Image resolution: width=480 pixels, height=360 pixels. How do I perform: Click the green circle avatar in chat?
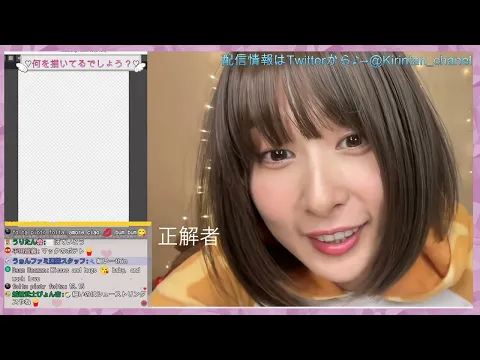tap(8, 269)
